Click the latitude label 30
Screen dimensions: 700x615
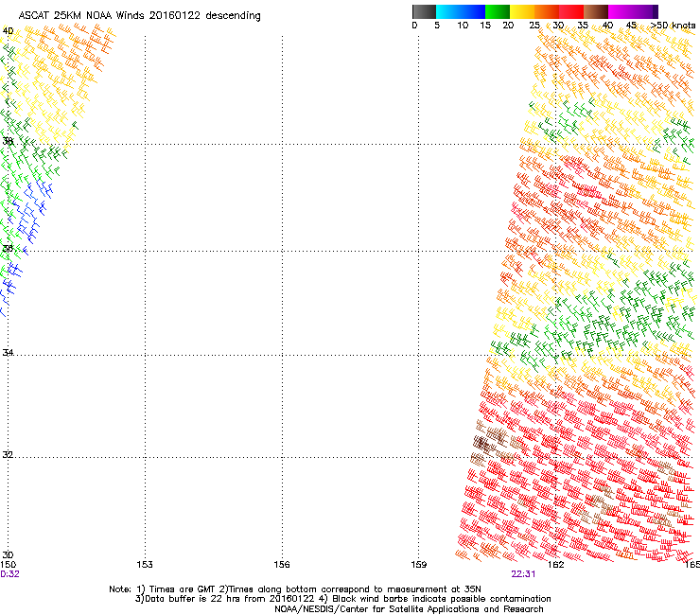pos(8,555)
